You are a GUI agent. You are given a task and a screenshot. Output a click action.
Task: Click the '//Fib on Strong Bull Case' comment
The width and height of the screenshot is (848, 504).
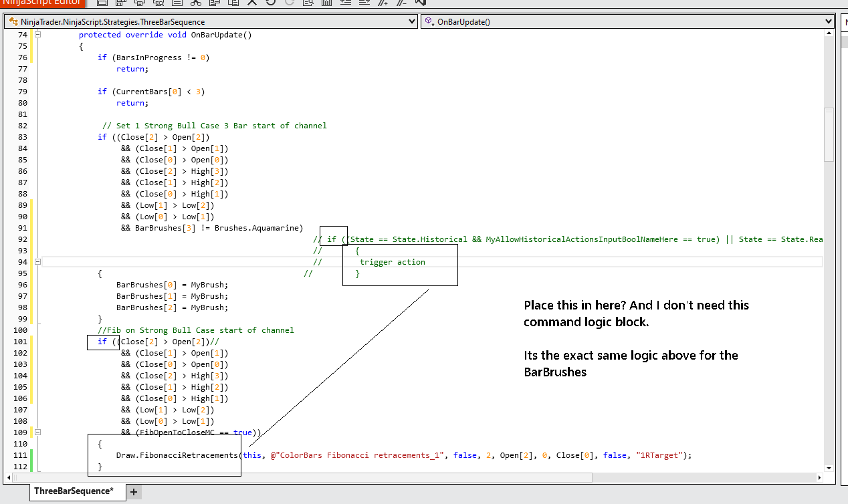[196, 330]
